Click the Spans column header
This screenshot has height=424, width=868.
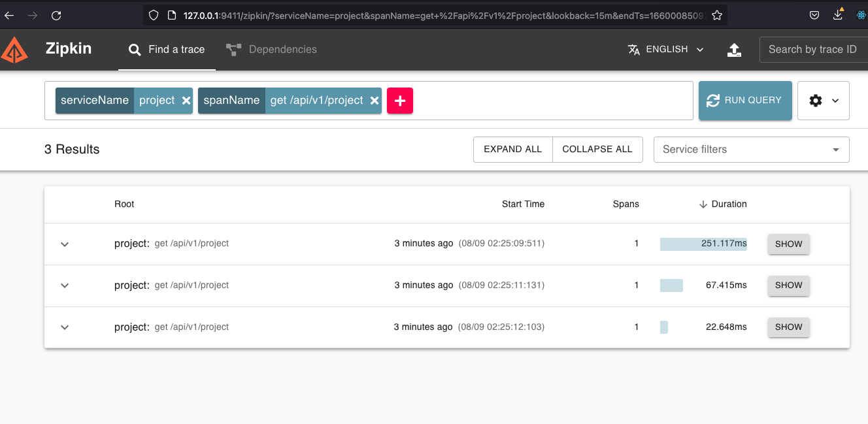click(626, 204)
